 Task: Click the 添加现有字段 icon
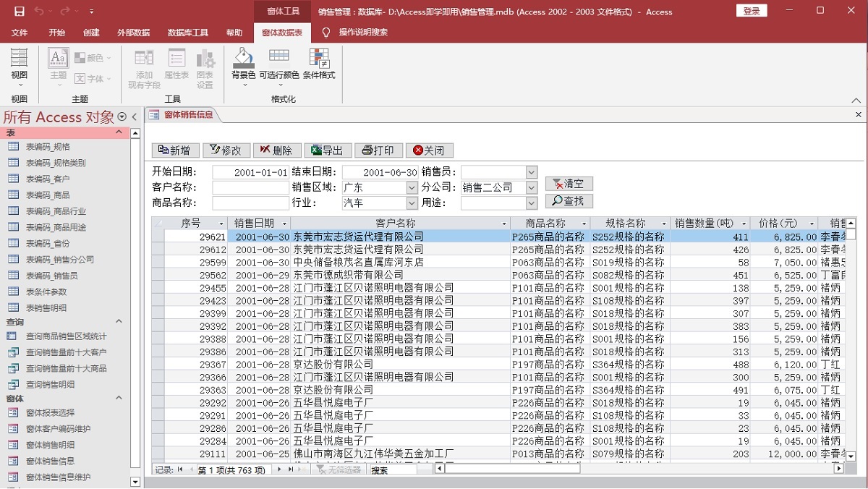point(144,58)
